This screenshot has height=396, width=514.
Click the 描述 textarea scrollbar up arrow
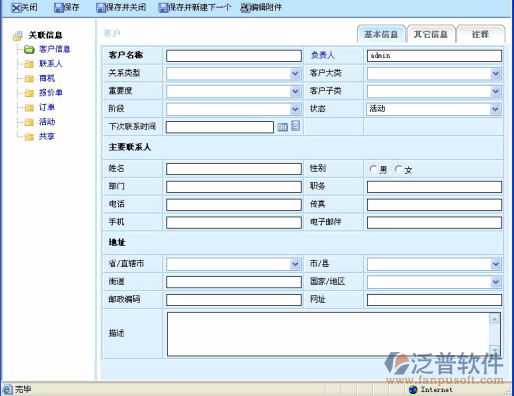pos(494,319)
